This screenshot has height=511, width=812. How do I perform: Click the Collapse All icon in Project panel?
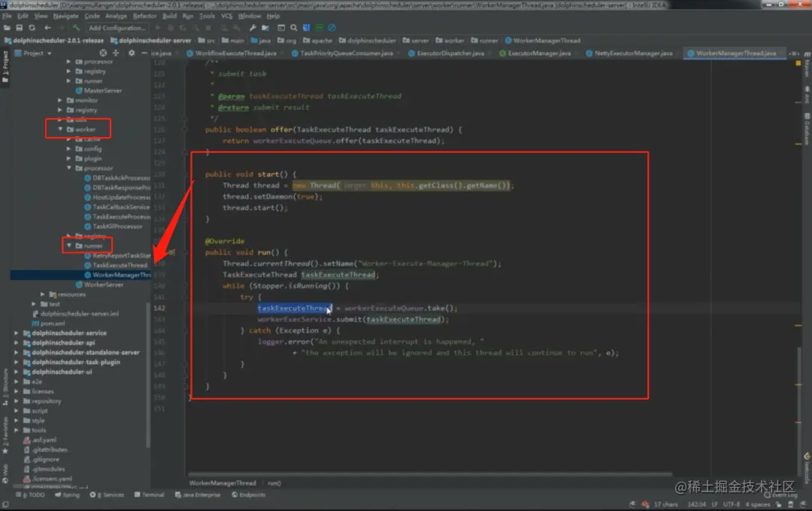point(116,53)
